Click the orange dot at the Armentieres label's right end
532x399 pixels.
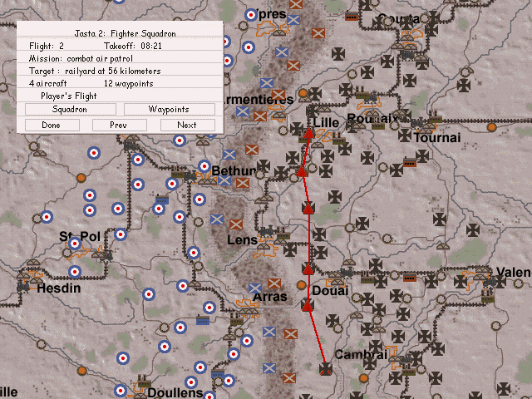[x=303, y=92]
